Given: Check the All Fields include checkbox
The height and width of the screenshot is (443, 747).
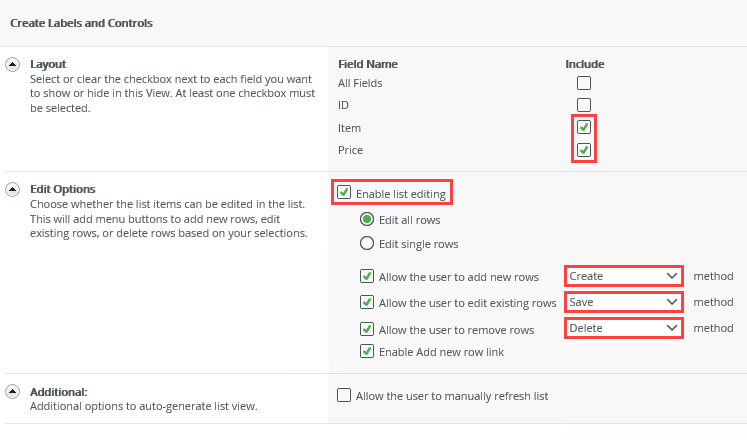Looking at the screenshot, I should pos(584,83).
